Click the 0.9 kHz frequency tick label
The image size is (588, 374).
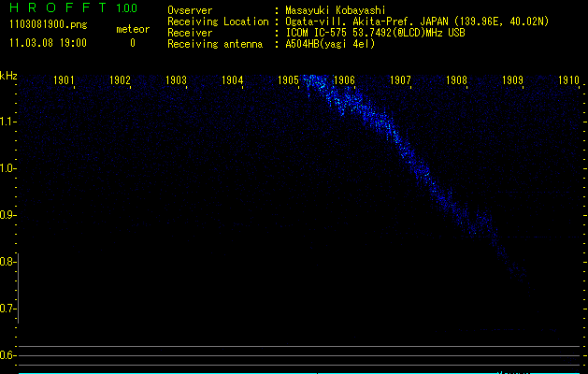pos(7,215)
